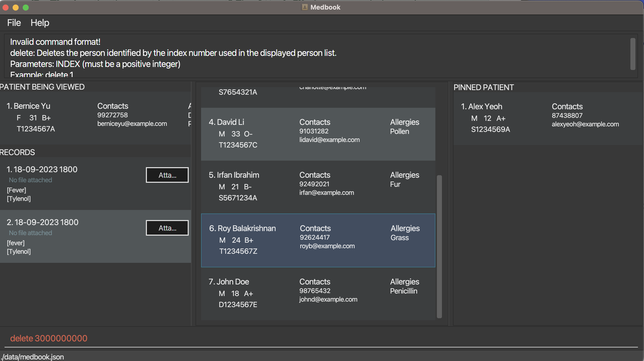This screenshot has width=644, height=361.
Task: Select Roy Balakrishnan patient card
Action: click(318, 240)
